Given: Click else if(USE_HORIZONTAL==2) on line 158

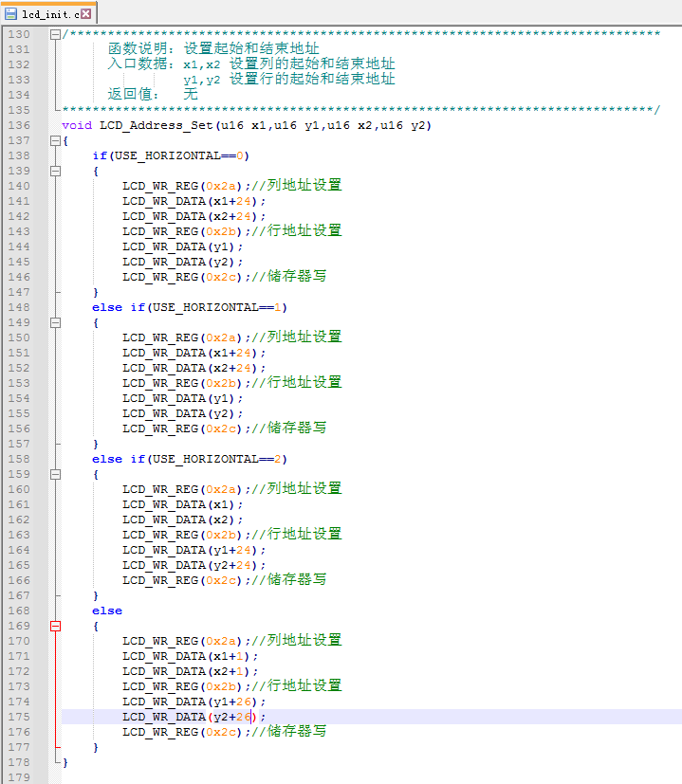Looking at the screenshot, I should (190, 459).
